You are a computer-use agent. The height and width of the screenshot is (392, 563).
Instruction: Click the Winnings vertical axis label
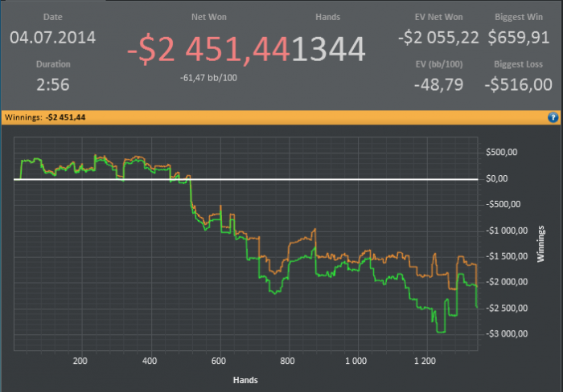pos(540,244)
